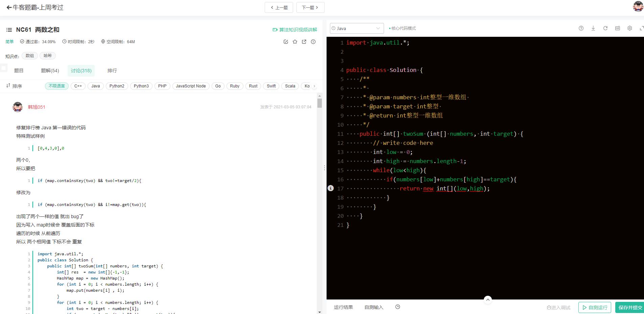Open the 自测输入 tab
This screenshot has width=644, height=314.
click(374, 307)
